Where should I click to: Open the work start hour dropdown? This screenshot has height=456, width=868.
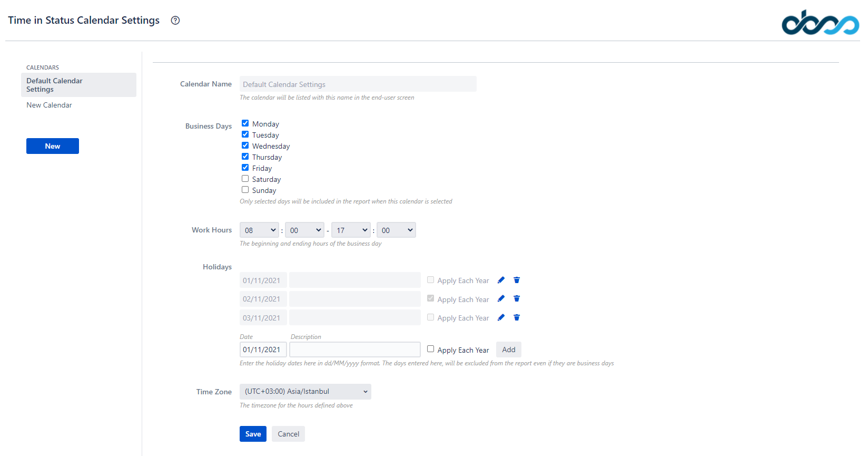point(259,230)
